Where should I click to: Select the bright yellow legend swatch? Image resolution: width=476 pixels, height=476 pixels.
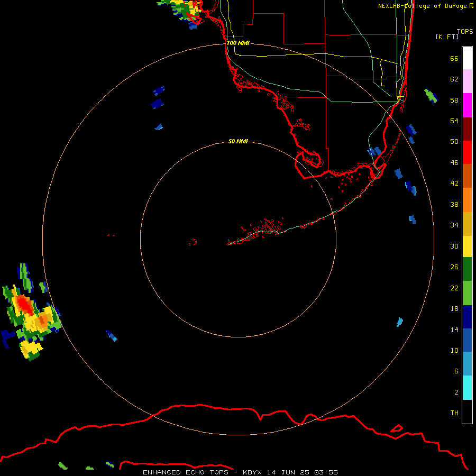point(467,246)
